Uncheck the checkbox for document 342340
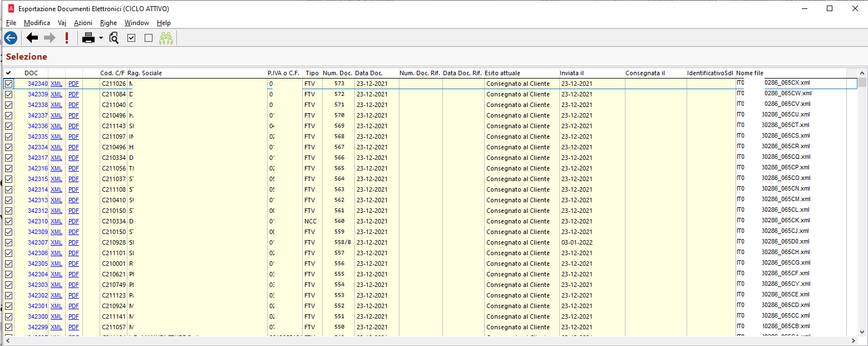 (x=9, y=84)
